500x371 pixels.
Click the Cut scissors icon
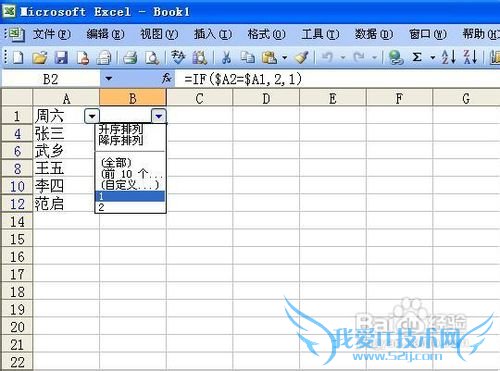pyautogui.click(x=226, y=57)
